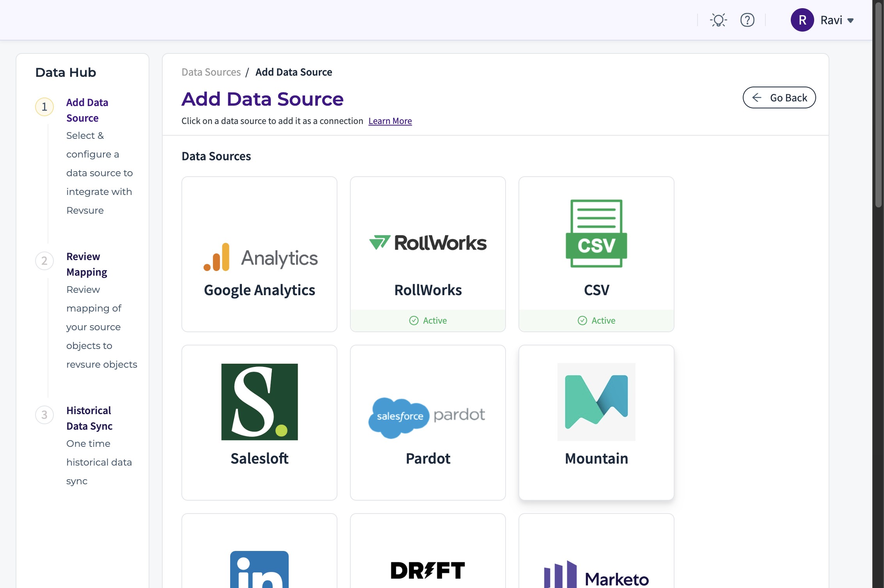This screenshot has height=588, width=884.
Task: Choose the Salesforce Pardot logo
Action: pos(428,416)
